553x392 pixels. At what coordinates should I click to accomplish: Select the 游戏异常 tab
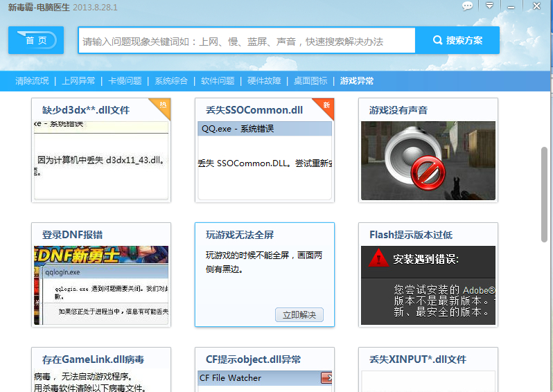pos(357,81)
